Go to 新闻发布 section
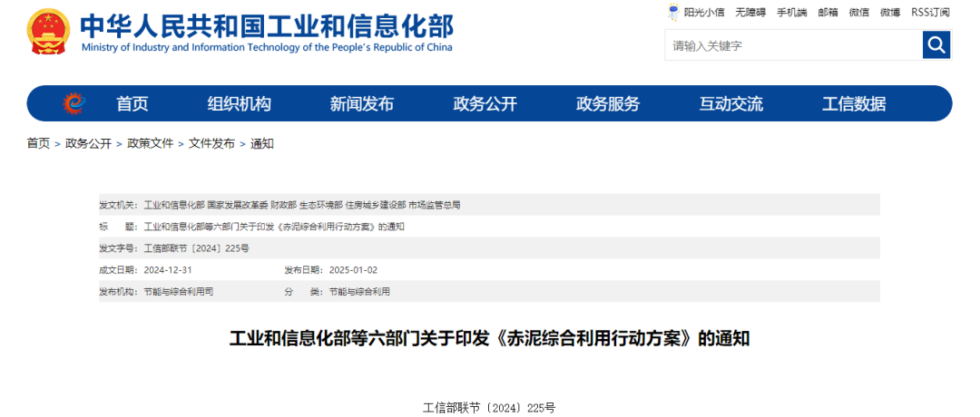 (x=362, y=103)
